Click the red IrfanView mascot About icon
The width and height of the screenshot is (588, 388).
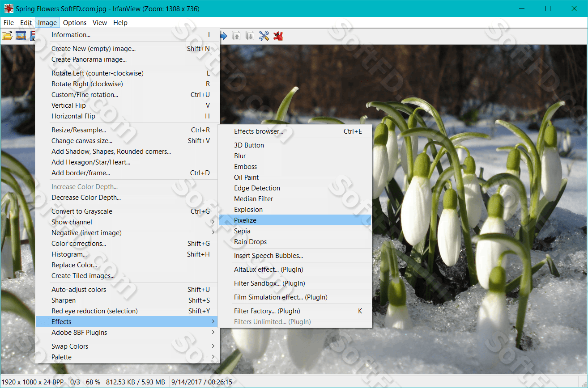point(278,36)
